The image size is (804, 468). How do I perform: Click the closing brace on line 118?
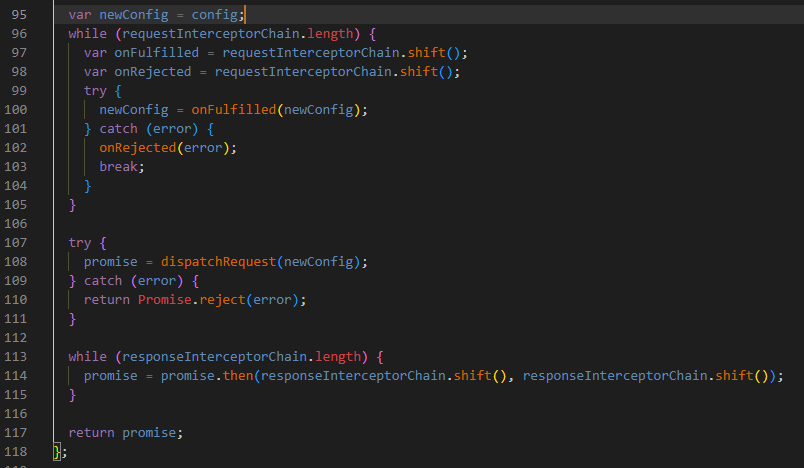tap(58, 451)
